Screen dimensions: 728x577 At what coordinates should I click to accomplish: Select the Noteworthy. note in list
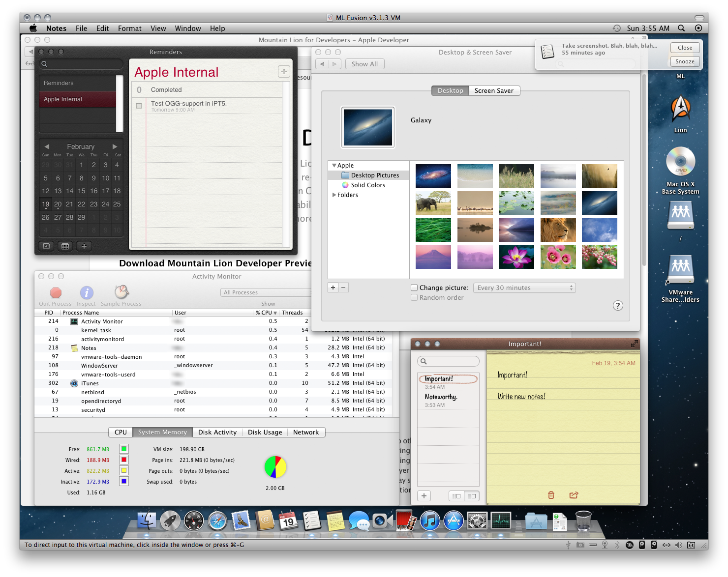click(x=448, y=401)
